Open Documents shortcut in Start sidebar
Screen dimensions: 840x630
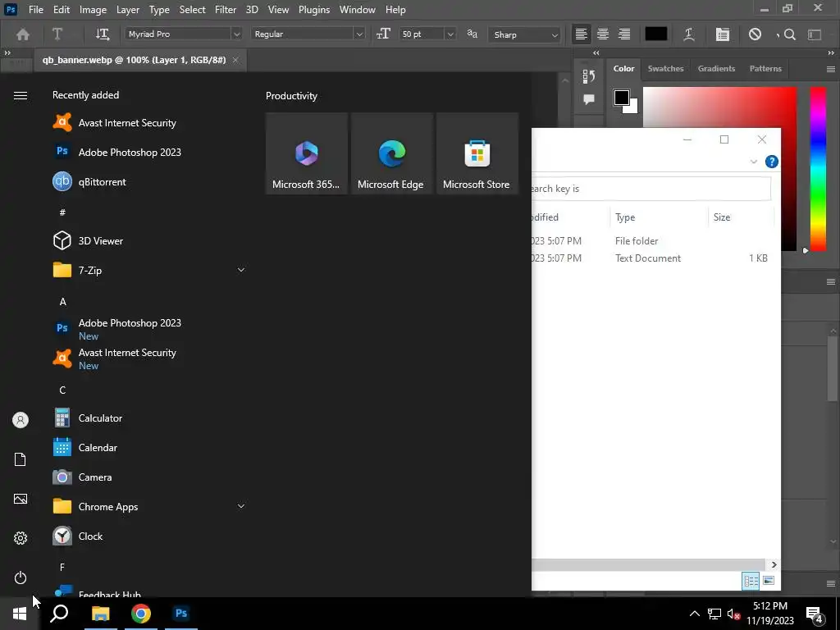21,459
